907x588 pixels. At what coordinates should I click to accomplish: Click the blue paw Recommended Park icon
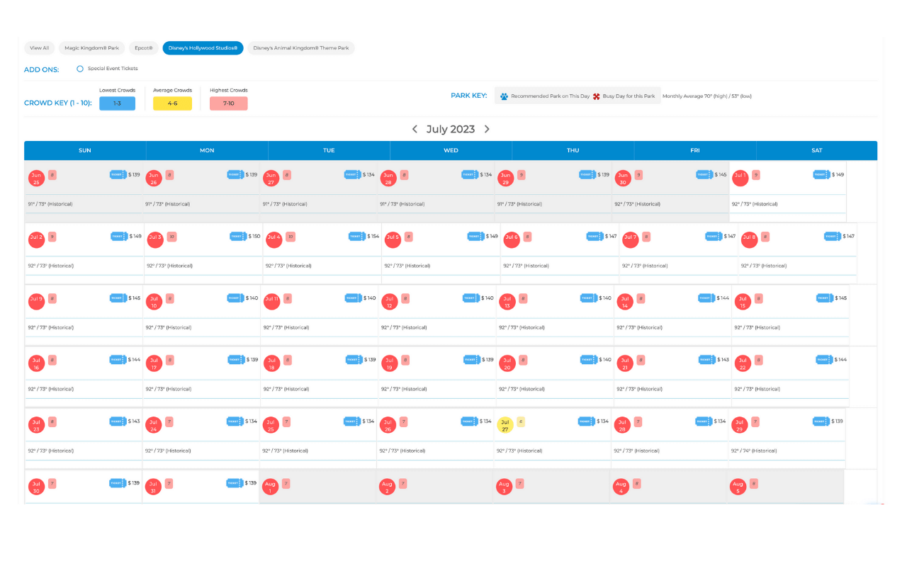coord(504,96)
